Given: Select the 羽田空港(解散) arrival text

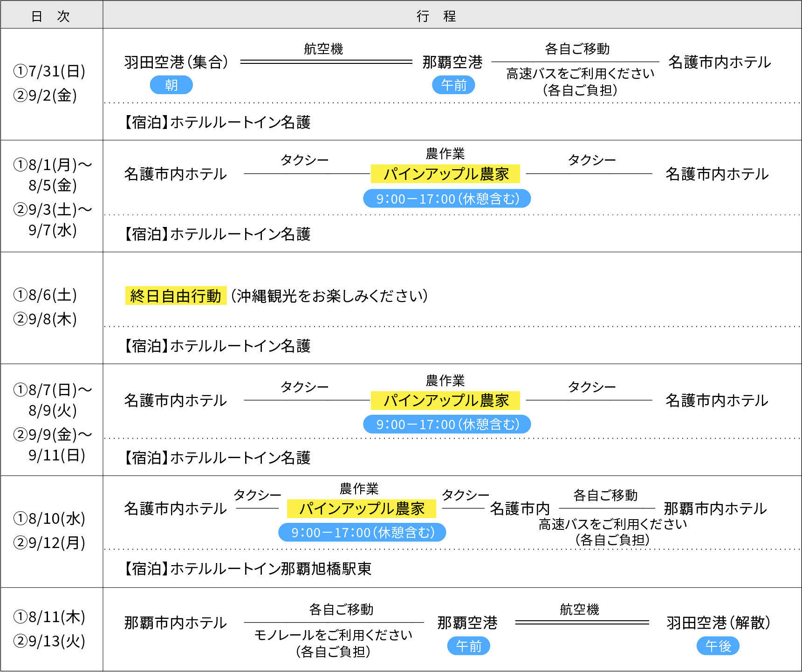Looking at the screenshot, I should (718, 623).
